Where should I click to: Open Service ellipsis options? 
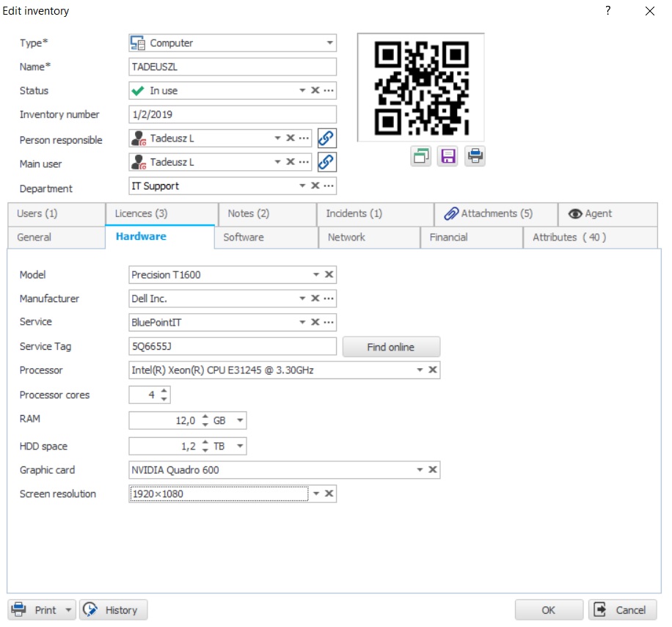point(329,322)
